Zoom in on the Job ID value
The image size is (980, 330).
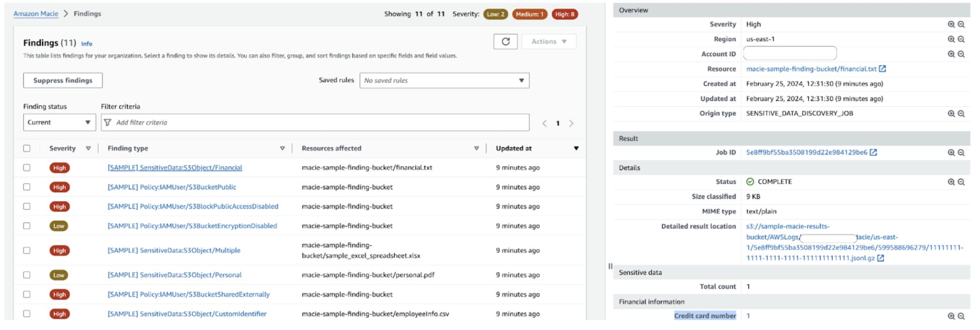[951, 152]
